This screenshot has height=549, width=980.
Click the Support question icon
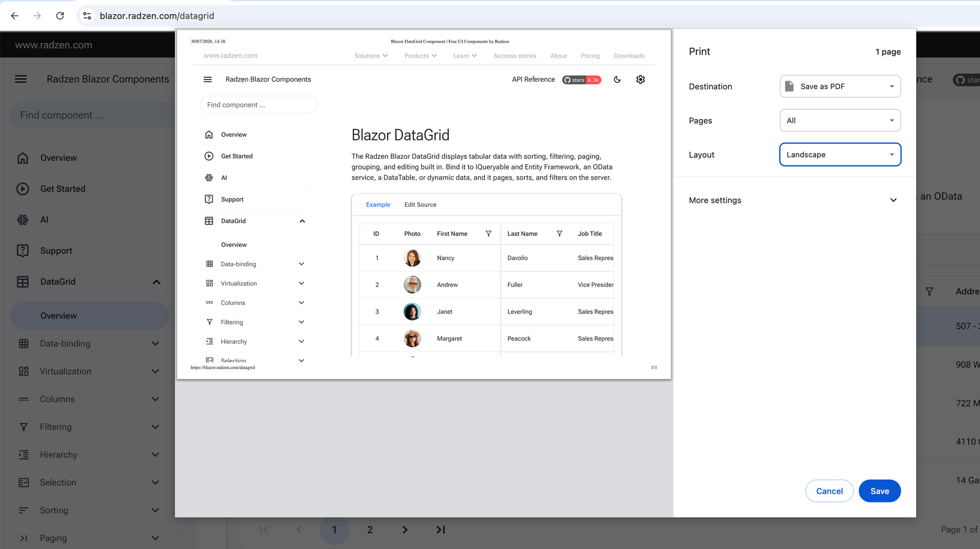pos(23,251)
